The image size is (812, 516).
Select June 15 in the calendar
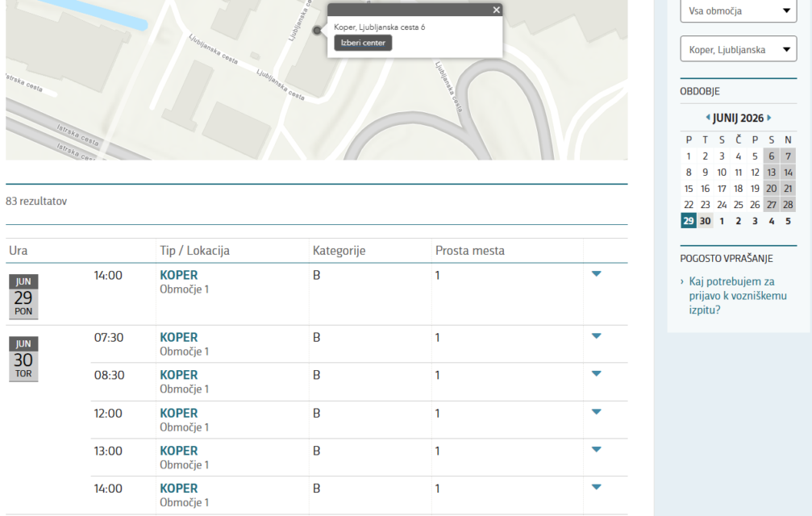[688, 189]
